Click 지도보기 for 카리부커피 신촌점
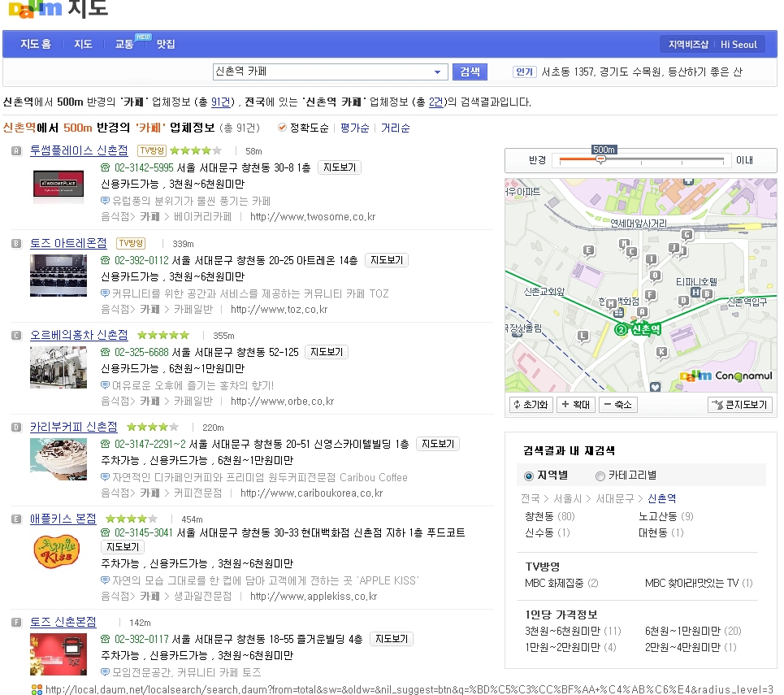Viewport: 784px width, 695px height. [x=438, y=444]
